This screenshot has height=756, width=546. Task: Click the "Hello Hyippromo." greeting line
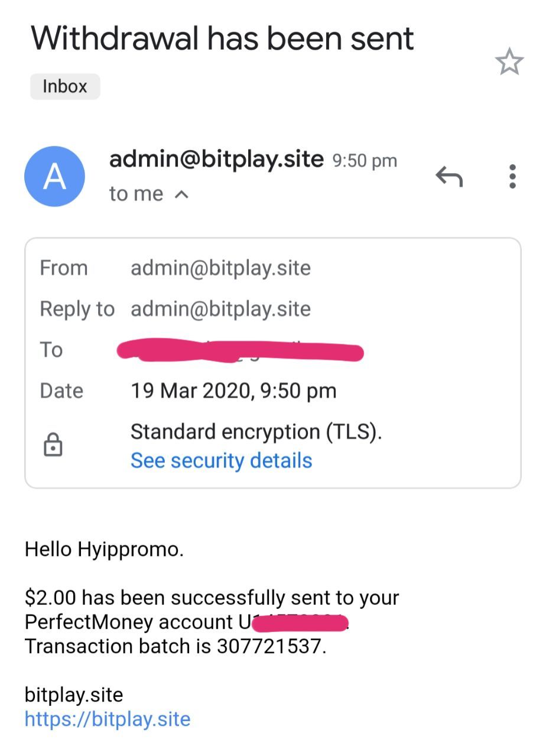click(104, 549)
